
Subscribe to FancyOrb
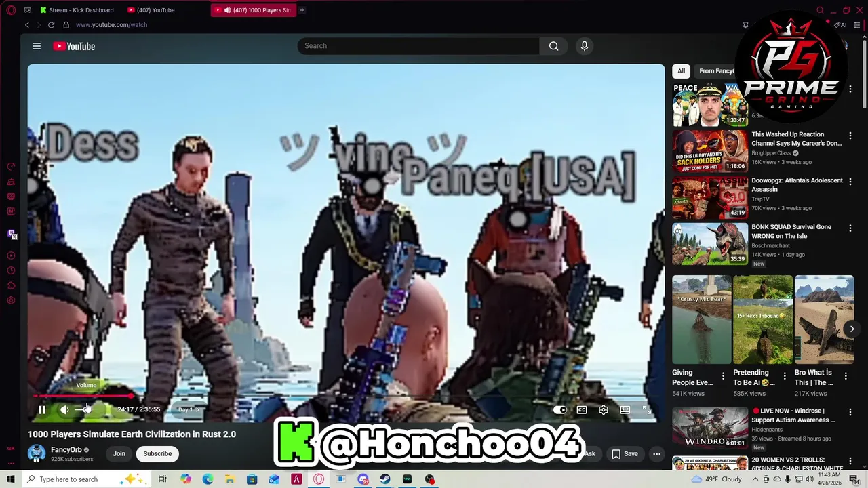[x=157, y=453]
